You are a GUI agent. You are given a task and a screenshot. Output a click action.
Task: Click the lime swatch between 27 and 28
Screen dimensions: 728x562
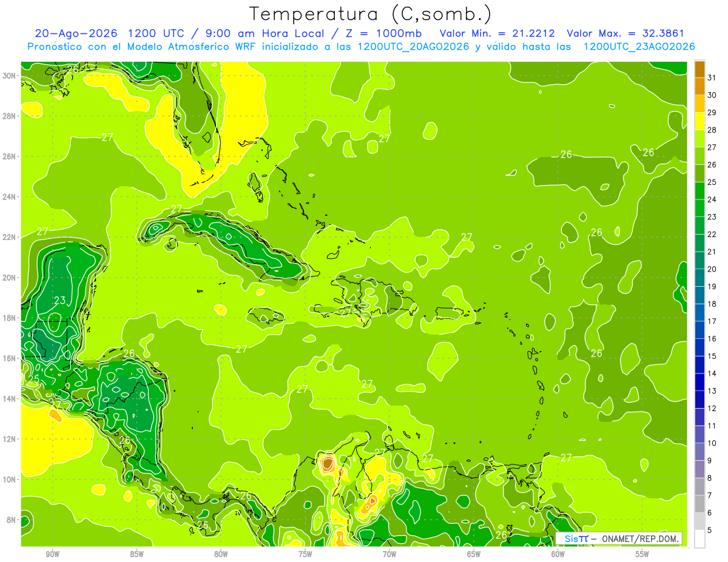click(699, 138)
